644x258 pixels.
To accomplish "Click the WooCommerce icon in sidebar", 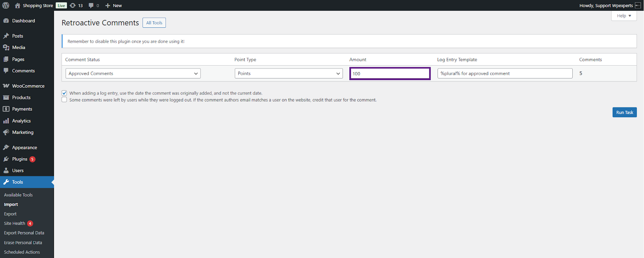I will tap(6, 86).
